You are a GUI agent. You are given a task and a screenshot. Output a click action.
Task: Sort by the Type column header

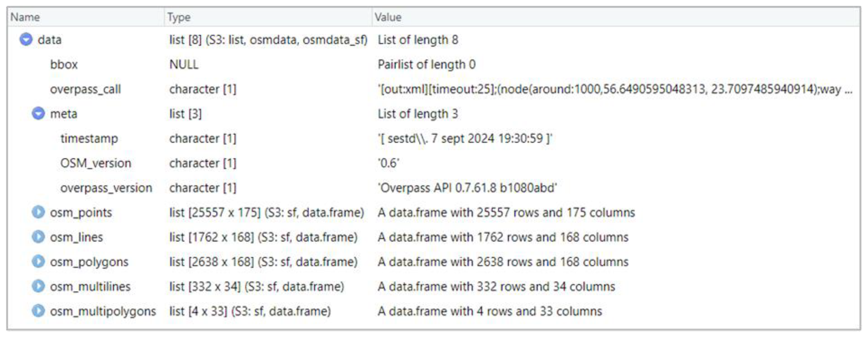click(179, 17)
